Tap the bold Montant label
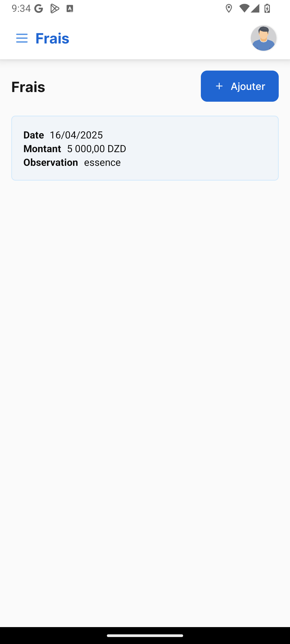The height and width of the screenshot is (644, 290). pos(42,149)
